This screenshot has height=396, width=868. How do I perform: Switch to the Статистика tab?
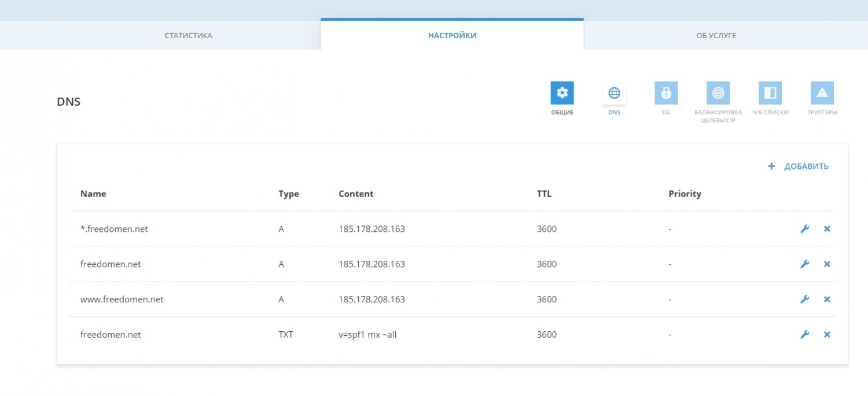pyautogui.click(x=189, y=36)
